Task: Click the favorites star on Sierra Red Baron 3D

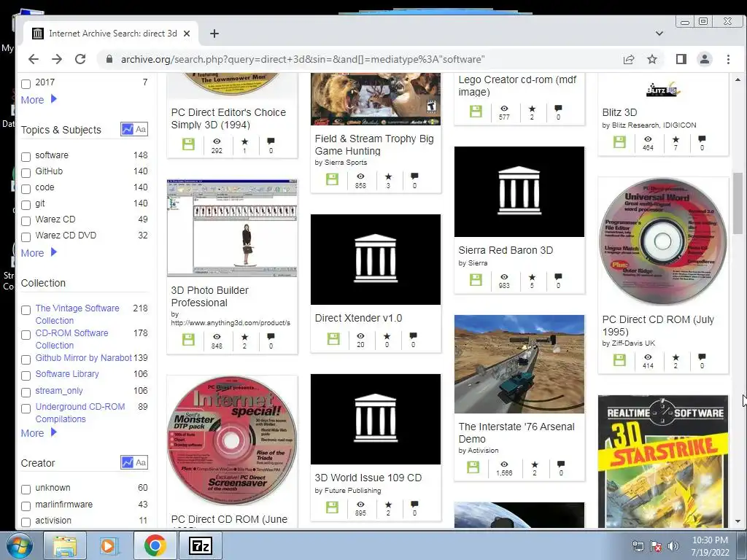Action: (x=532, y=277)
